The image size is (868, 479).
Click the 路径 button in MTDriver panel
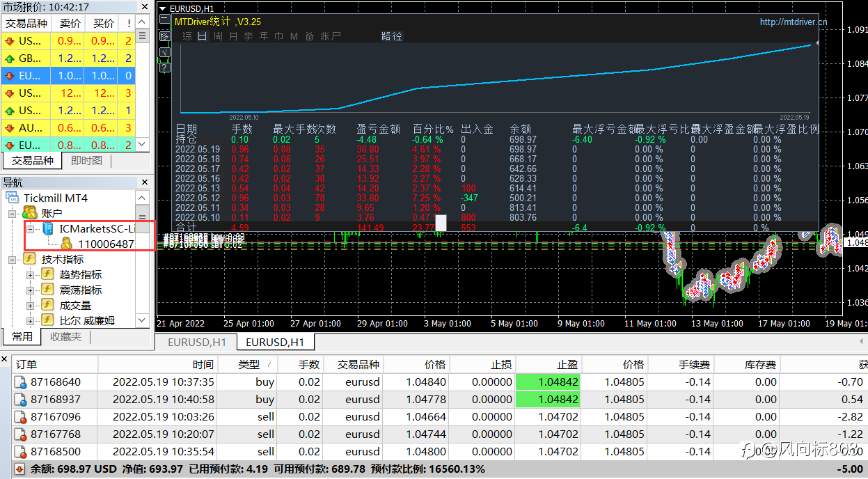[x=392, y=36]
